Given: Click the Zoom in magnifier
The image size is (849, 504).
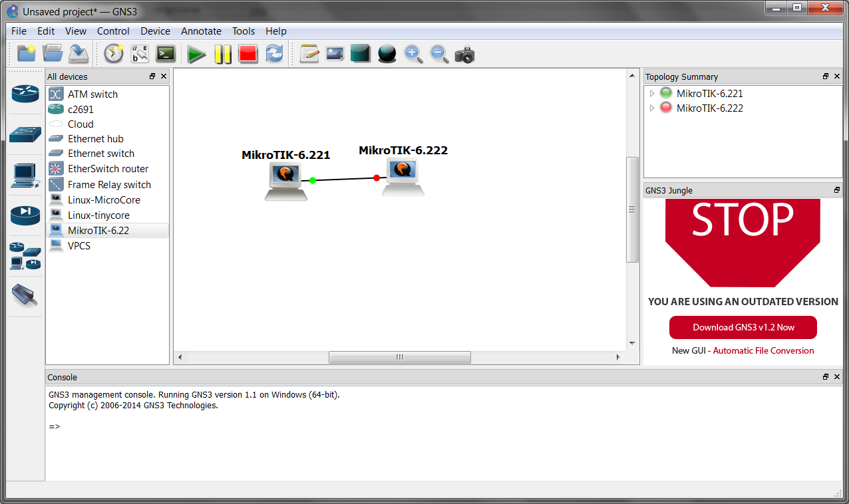Looking at the screenshot, I should (413, 54).
